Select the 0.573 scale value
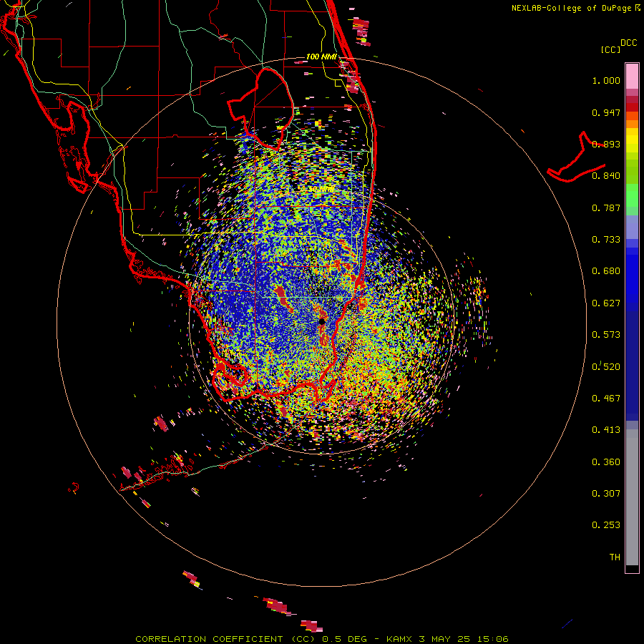 point(606,335)
